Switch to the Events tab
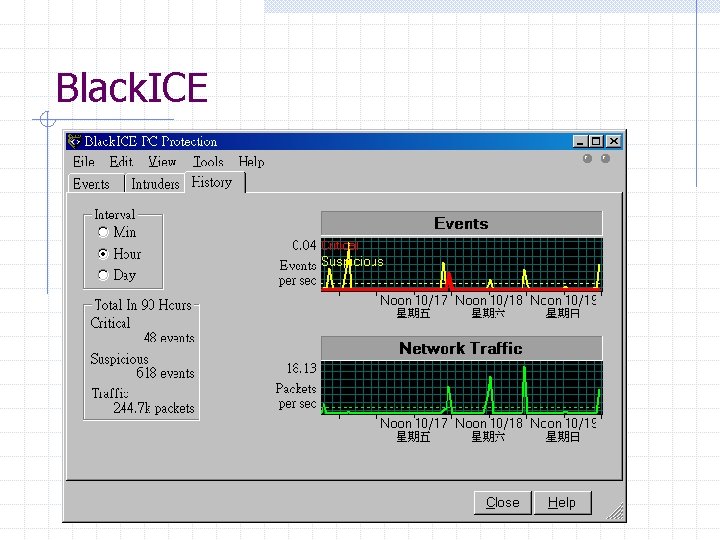Viewport: 720px width, 540px height. pos(96,184)
